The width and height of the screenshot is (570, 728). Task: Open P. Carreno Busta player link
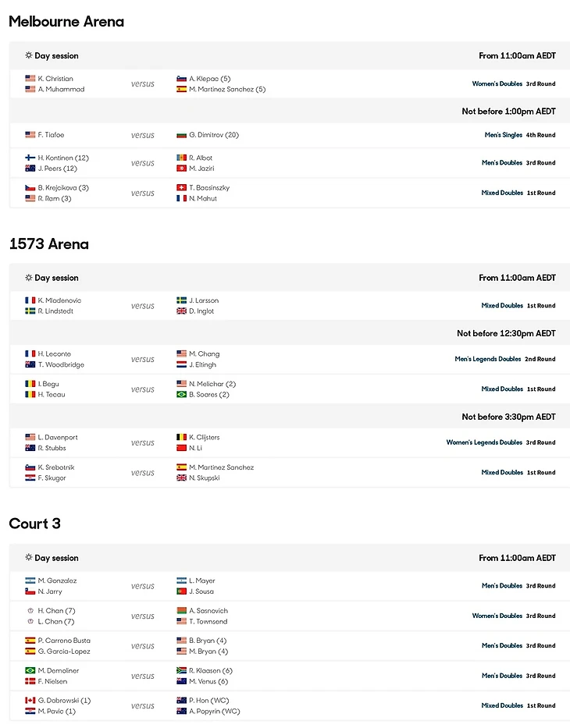[x=64, y=641]
